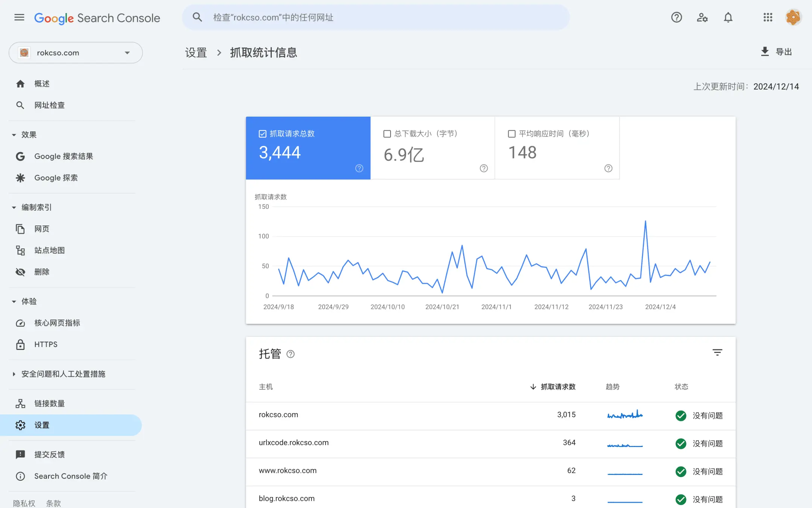Click the HTTPS lock icon
Viewport: 812px width, 508px height.
[20, 344]
